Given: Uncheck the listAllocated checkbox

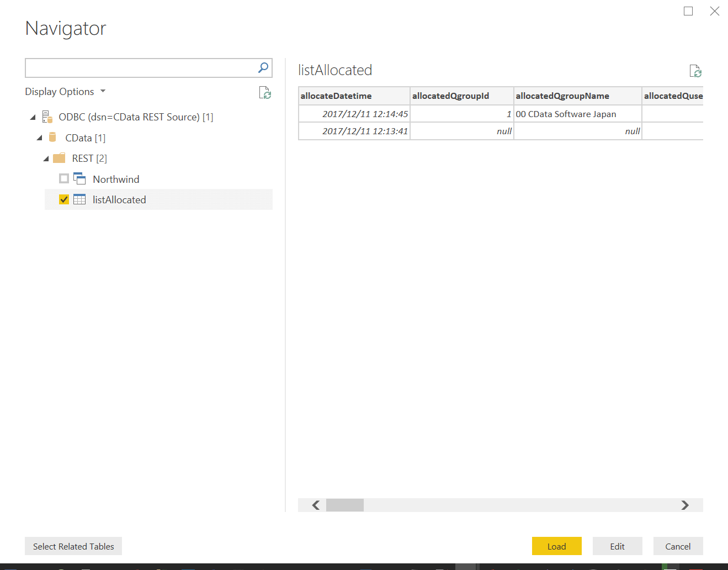Looking at the screenshot, I should [x=64, y=199].
